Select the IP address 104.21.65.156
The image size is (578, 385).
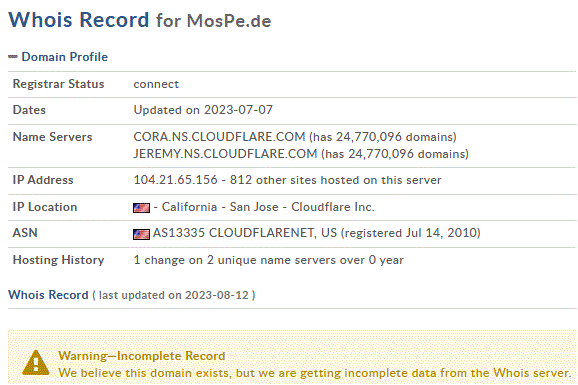click(x=175, y=180)
